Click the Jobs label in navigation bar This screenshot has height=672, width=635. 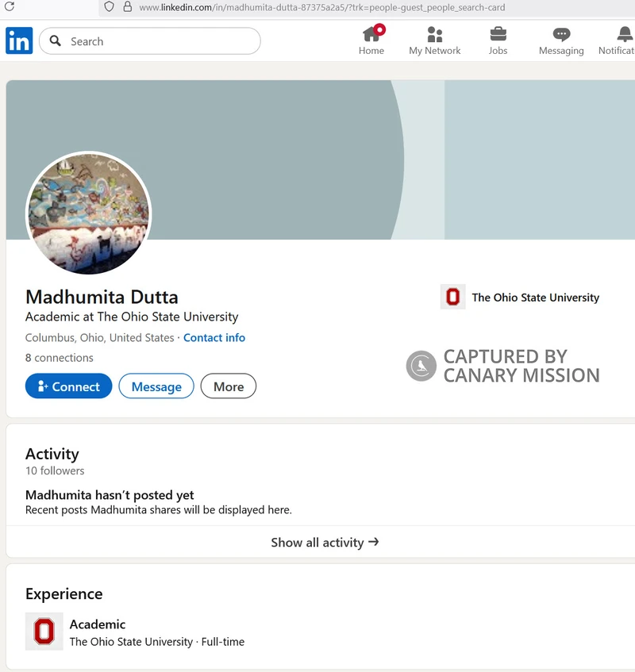point(498,51)
